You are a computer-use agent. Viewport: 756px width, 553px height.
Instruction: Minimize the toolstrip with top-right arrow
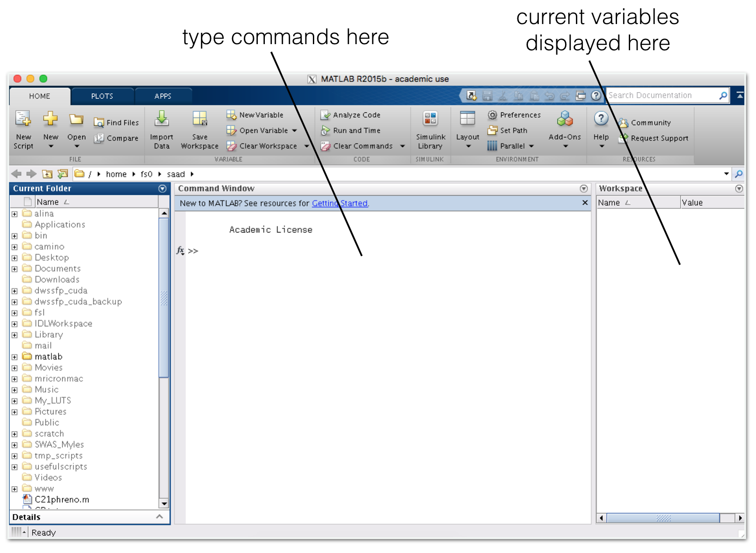(740, 95)
